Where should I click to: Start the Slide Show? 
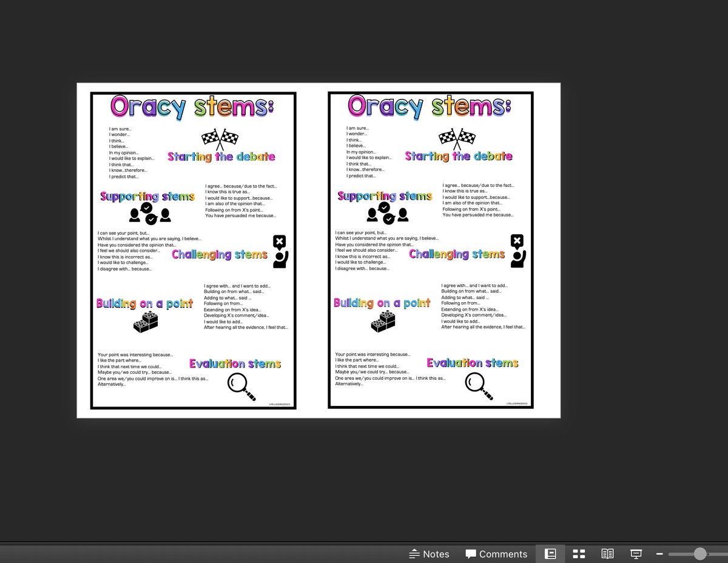point(636,554)
